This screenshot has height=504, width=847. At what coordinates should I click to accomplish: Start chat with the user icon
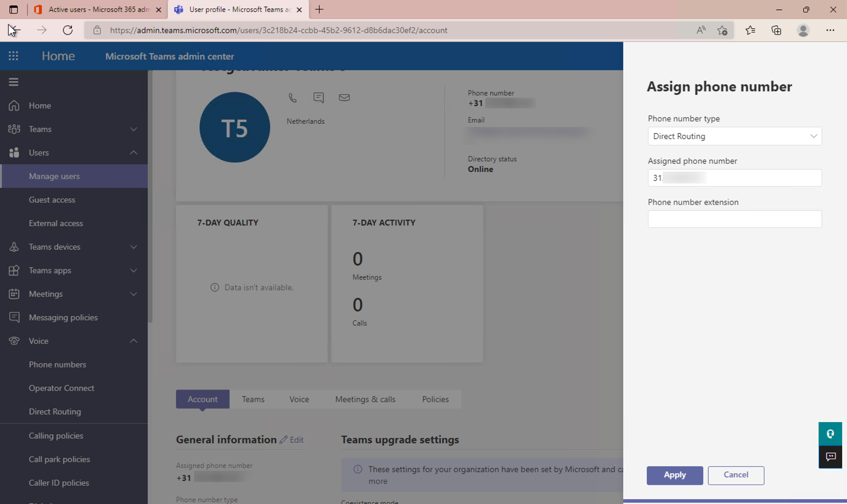318,98
